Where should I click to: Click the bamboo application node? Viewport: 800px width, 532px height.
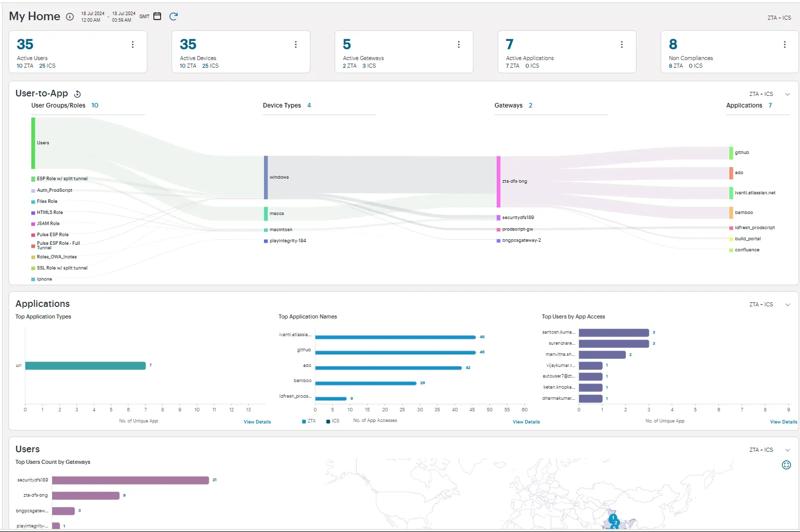pyautogui.click(x=731, y=213)
